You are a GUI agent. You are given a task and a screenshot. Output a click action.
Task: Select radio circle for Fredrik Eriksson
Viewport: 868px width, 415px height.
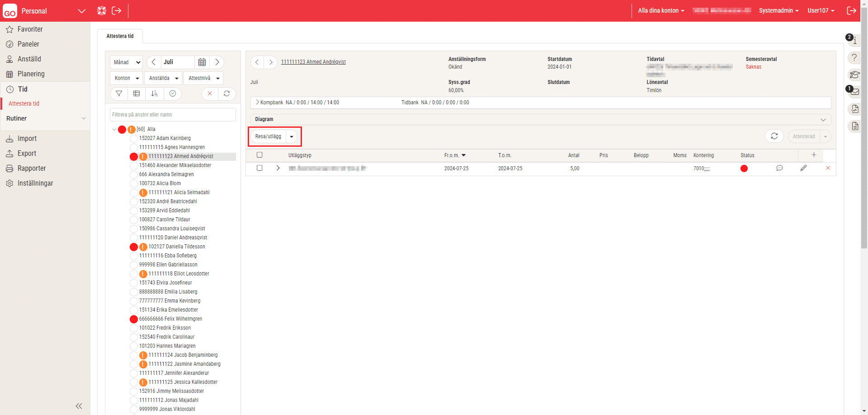click(x=134, y=328)
